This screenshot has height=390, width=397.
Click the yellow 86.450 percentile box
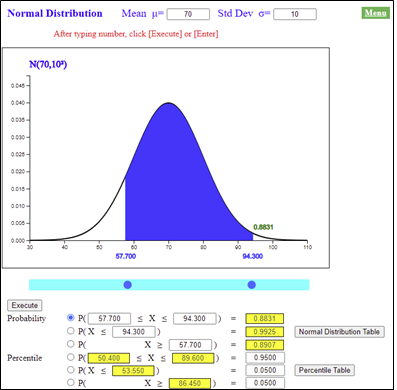(x=190, y=383)
